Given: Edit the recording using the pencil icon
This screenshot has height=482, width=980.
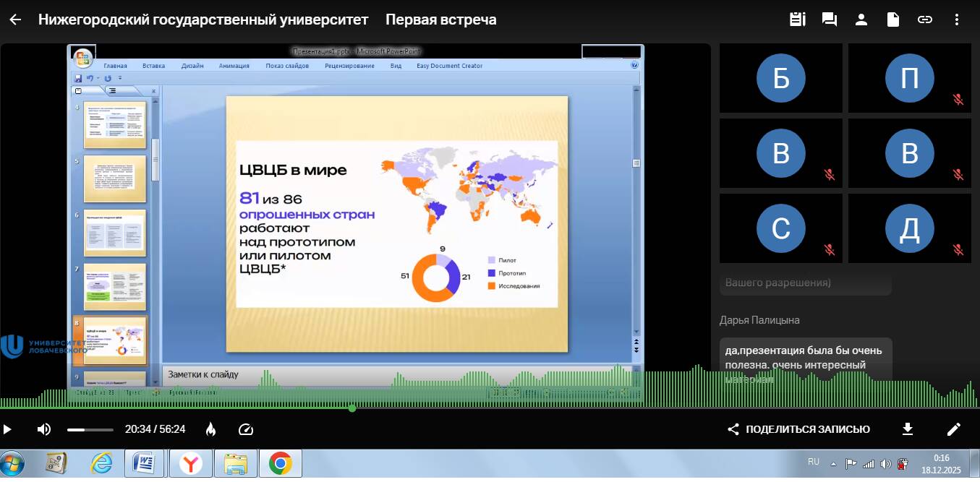Looking at the screenshot, I should [x=953, y=429].
